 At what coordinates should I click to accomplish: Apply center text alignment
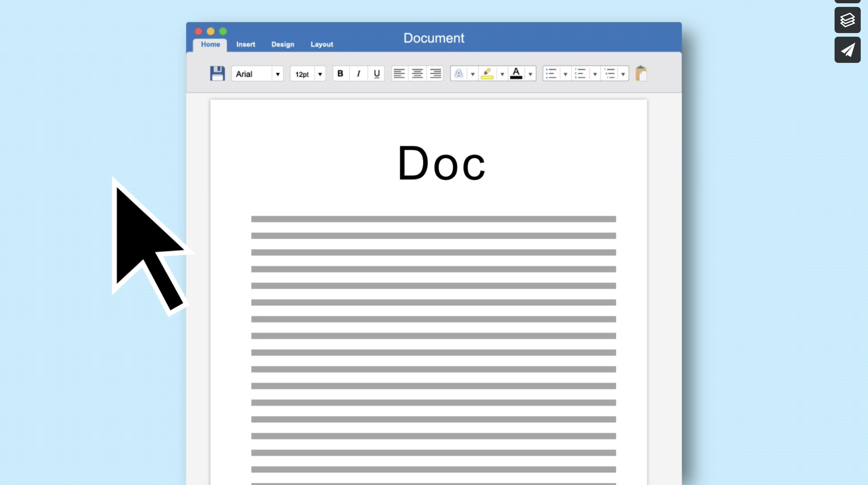(x=417, y=74)
